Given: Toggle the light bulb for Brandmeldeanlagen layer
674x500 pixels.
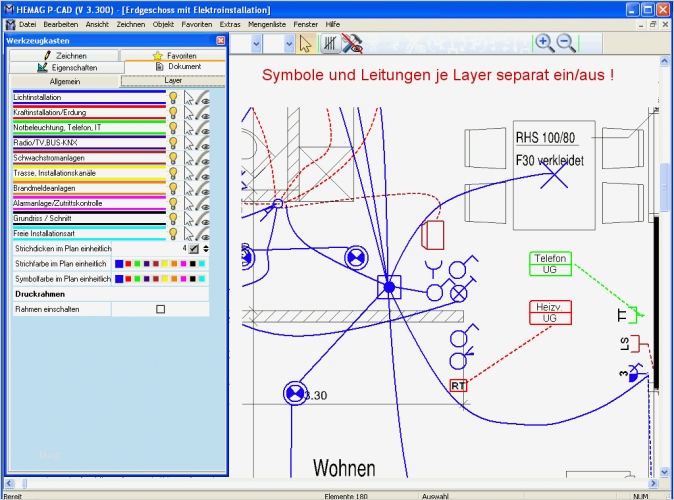Looking at the screenshot, I should [173, 189].
